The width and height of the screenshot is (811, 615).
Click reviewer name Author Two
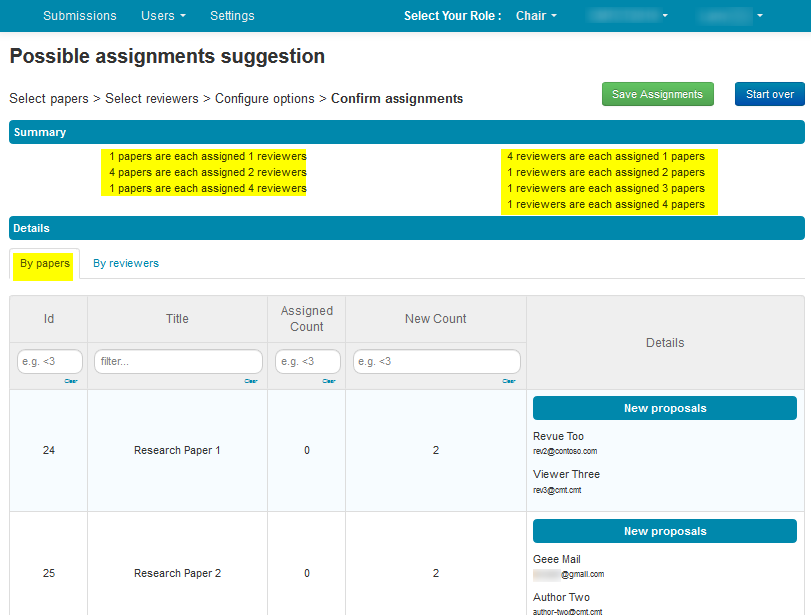(x=561, y=597)
